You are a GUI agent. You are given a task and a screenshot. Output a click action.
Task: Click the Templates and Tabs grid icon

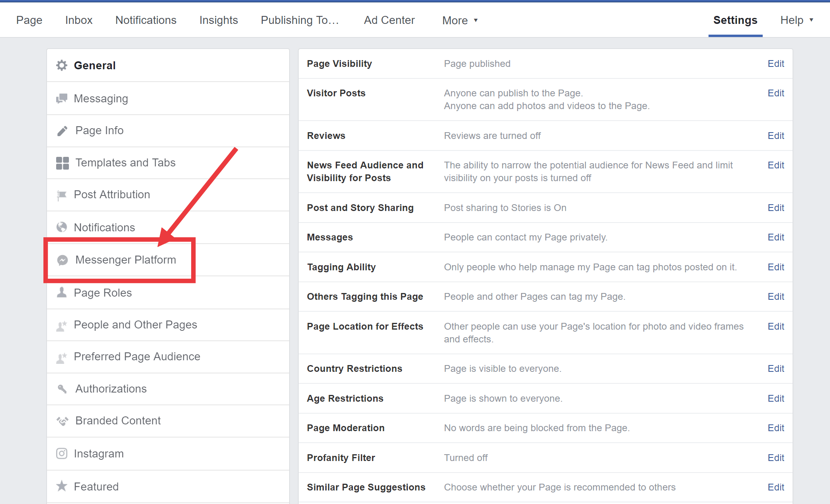(x=62, y=163)
